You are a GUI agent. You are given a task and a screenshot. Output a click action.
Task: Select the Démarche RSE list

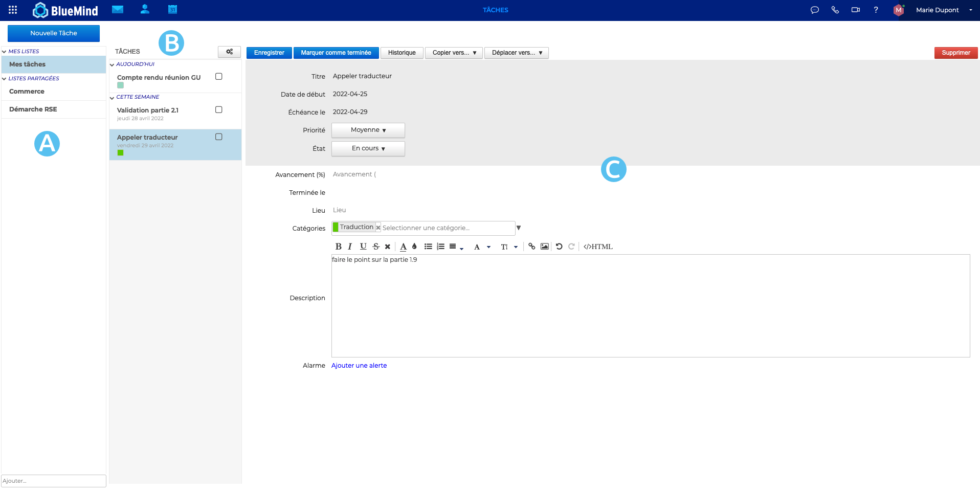click(33, 109)
